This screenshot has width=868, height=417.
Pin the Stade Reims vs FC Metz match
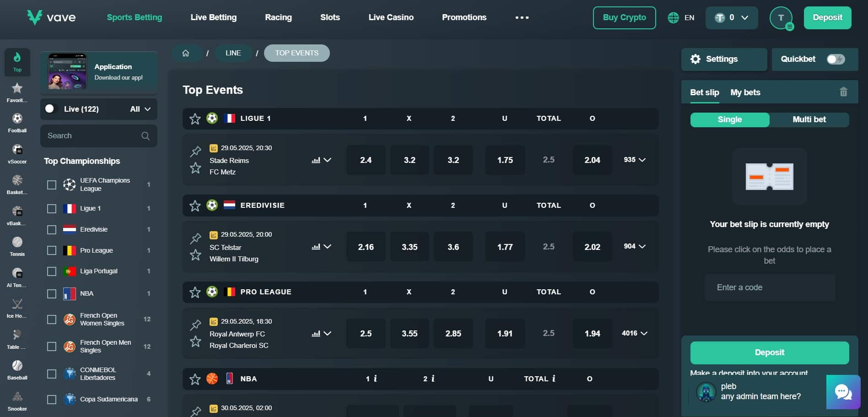[196, 151]
